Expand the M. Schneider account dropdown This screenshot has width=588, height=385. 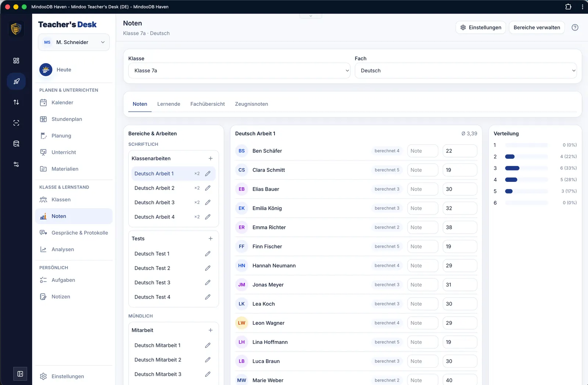pos(74,42)
